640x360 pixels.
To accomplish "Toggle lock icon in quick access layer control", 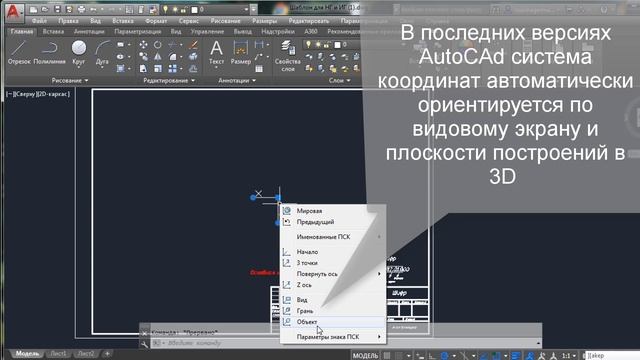I will point(184,9).
